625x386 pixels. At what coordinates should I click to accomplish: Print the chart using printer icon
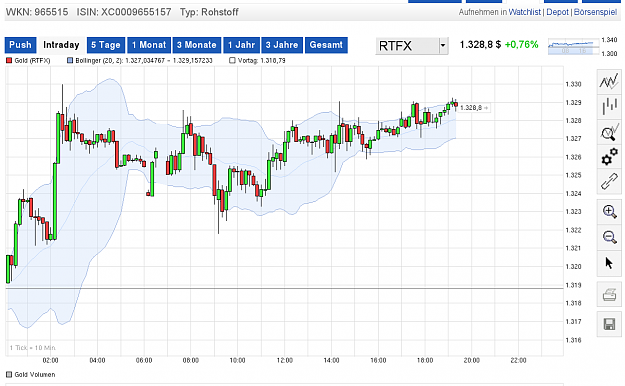coord(609,295)
